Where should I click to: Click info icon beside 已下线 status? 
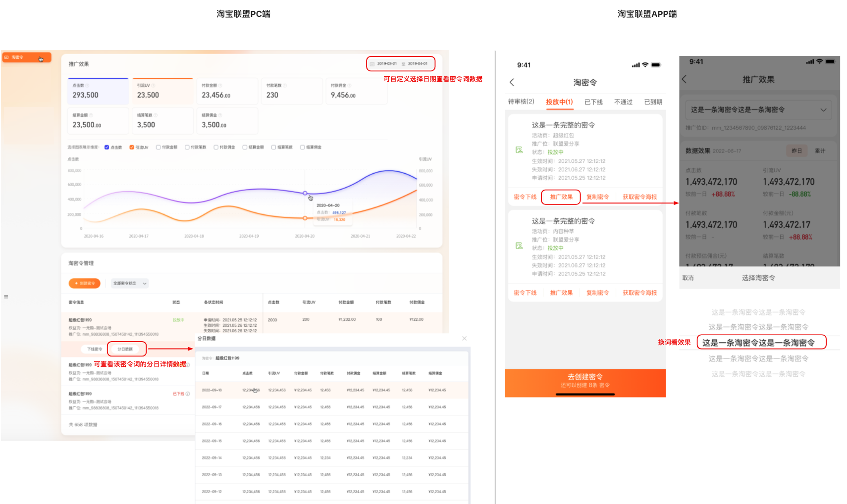188,394
